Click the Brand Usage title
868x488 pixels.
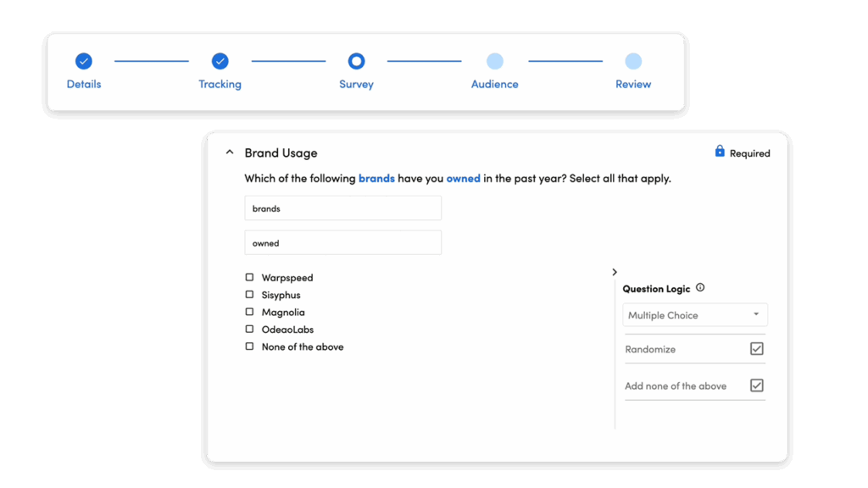point(281,152)
